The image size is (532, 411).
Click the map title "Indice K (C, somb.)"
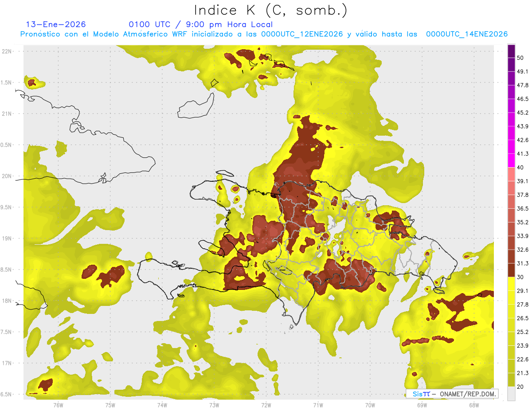coord(270,10)
